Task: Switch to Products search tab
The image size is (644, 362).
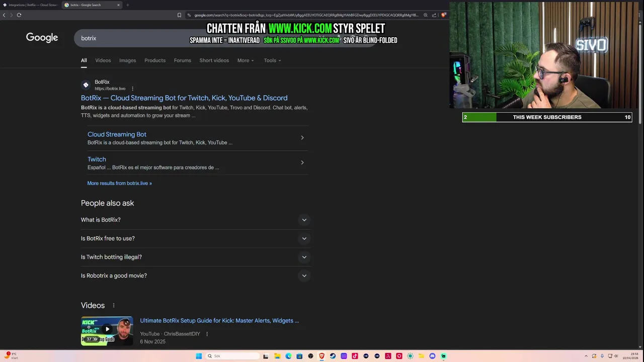Action: (155, 60)
